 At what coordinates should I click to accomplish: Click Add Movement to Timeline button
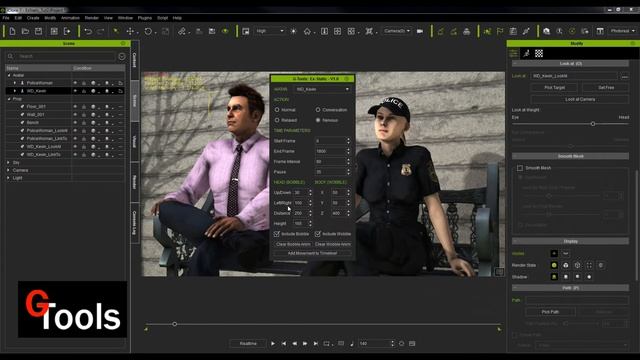point(312,253)
